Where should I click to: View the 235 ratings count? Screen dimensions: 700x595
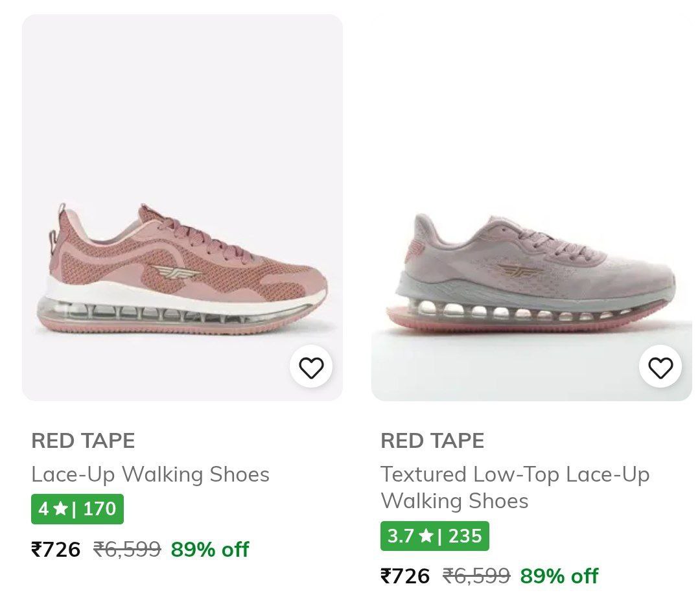[x=465, y=537]
